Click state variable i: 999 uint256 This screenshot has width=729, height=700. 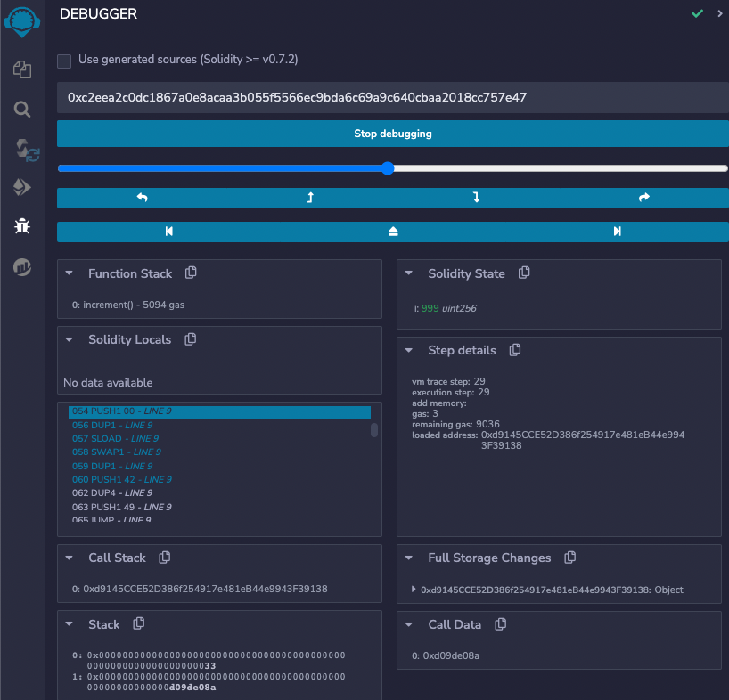tap(445, 308)
